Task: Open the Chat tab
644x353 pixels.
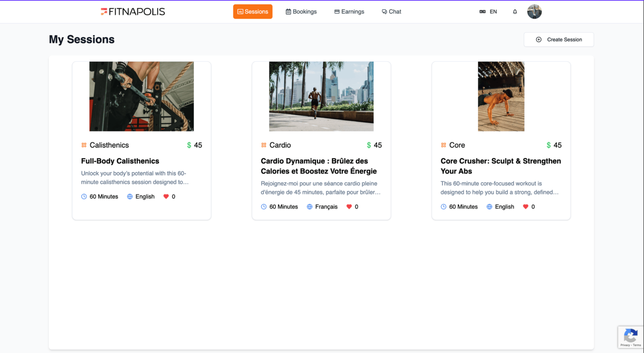Action: pos(391,12)
